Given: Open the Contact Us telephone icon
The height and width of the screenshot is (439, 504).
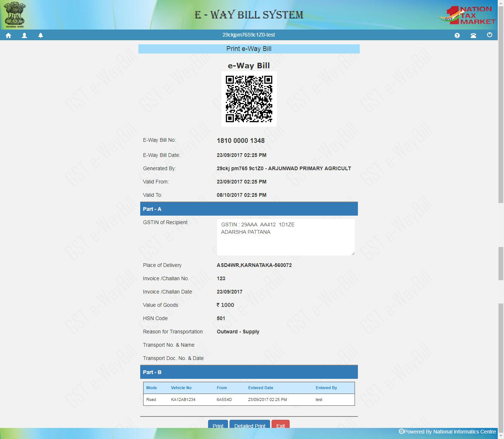Looking at the screenshot, I should 473,35.
